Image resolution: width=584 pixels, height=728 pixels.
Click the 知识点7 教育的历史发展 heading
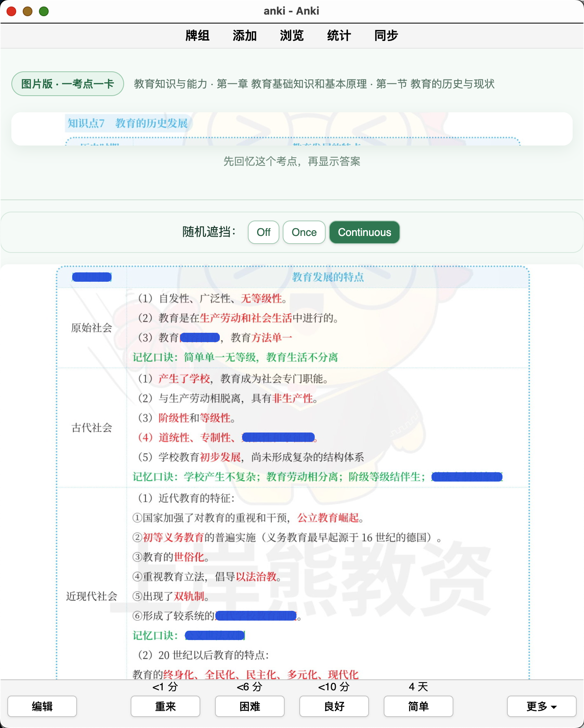click(128, 123)
